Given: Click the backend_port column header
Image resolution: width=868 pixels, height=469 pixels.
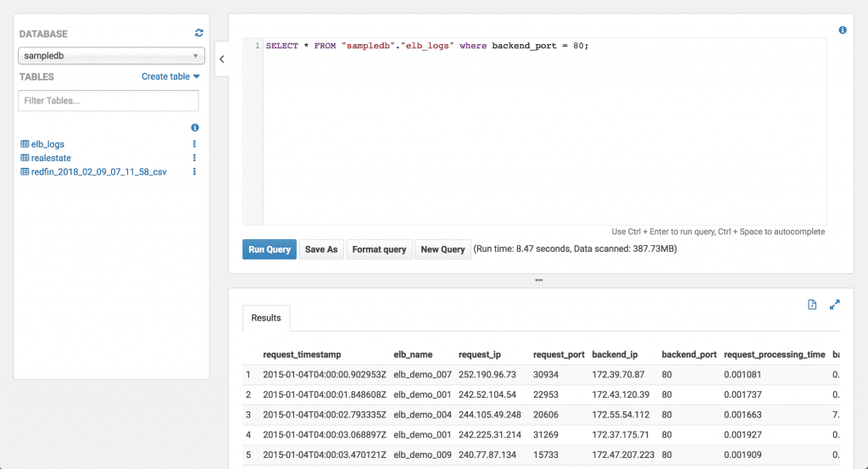Looking at the screenshot, I should (689, 355).
